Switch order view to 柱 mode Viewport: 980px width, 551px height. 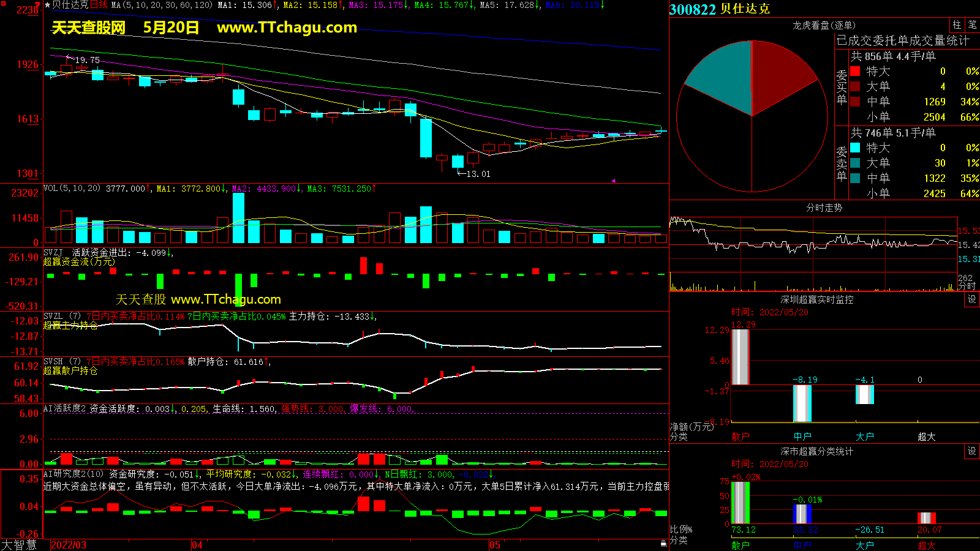coord(957,25)
